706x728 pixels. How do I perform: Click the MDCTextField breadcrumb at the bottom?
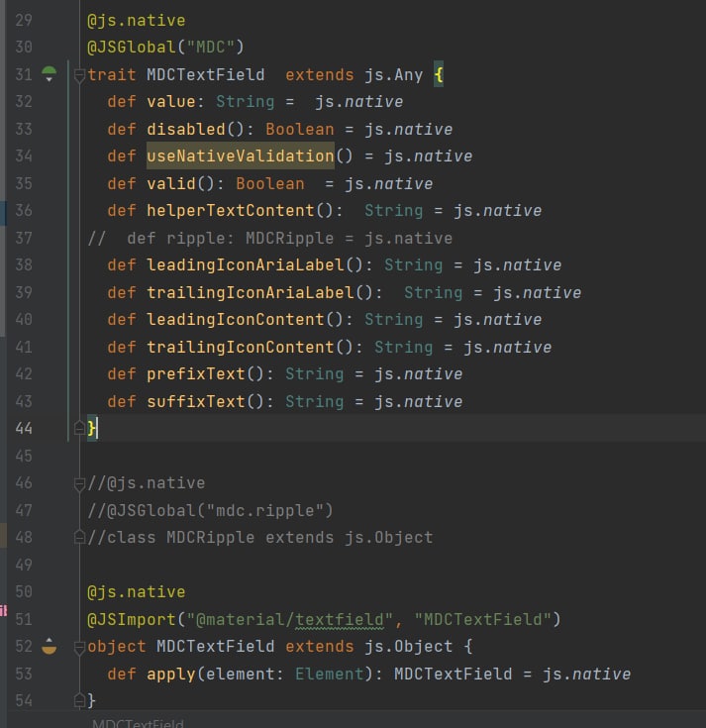pos(138,722)
